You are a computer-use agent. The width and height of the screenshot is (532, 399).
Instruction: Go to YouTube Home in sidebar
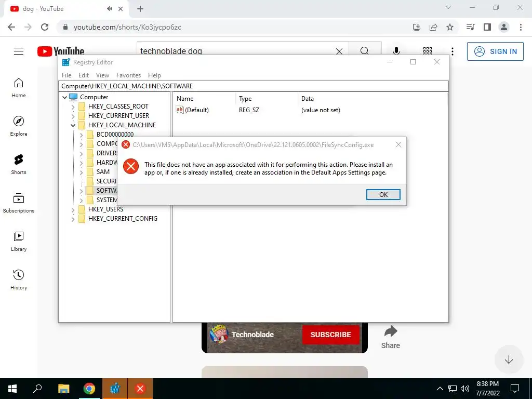[x=19, y=88]
